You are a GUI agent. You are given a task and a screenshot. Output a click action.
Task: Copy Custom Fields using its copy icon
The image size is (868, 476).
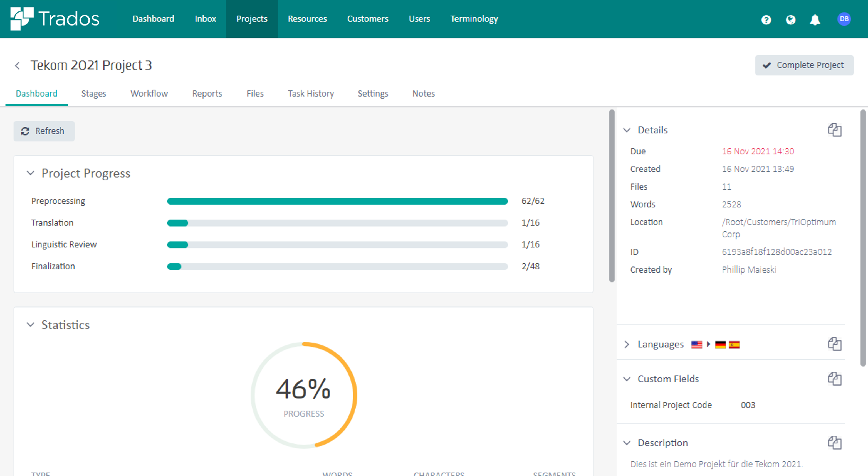pos(834,379)
